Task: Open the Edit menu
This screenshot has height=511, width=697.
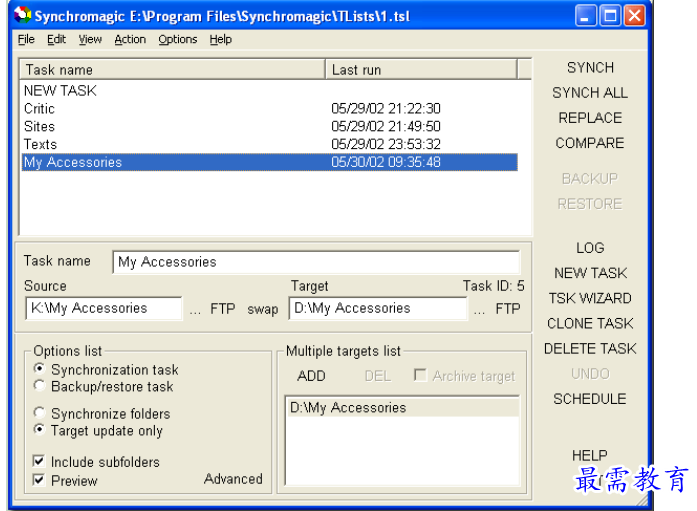Action: point(56,40)
